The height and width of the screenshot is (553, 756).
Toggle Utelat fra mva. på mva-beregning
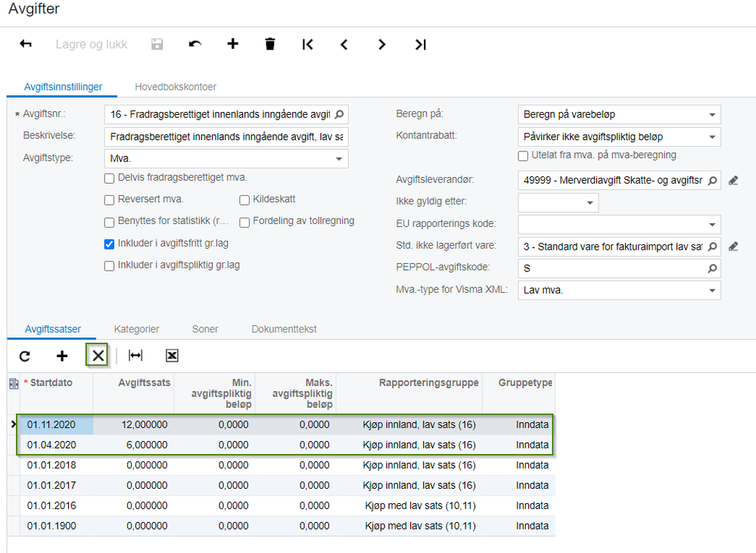point(523,156)
